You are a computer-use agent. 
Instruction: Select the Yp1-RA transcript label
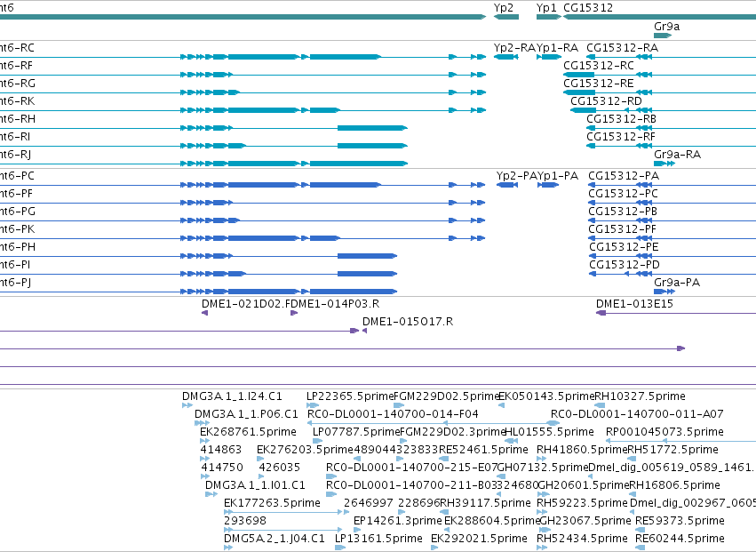(x=557, y=48)
